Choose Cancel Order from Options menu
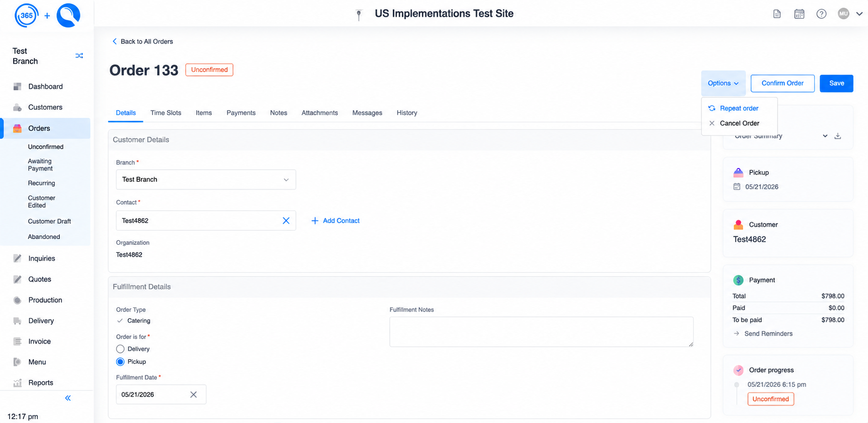The height and width of the screenshot is (423, 868). click(x=739, y=123)
